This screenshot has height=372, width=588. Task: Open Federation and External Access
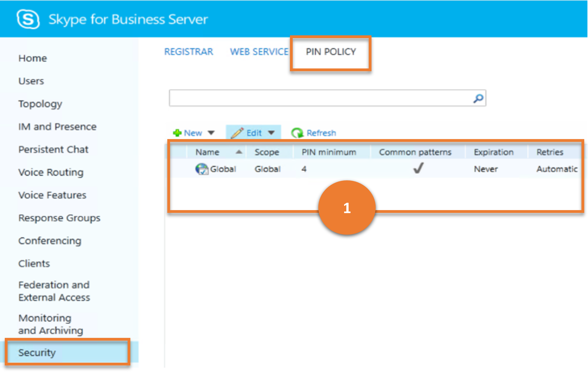[54, 291]
